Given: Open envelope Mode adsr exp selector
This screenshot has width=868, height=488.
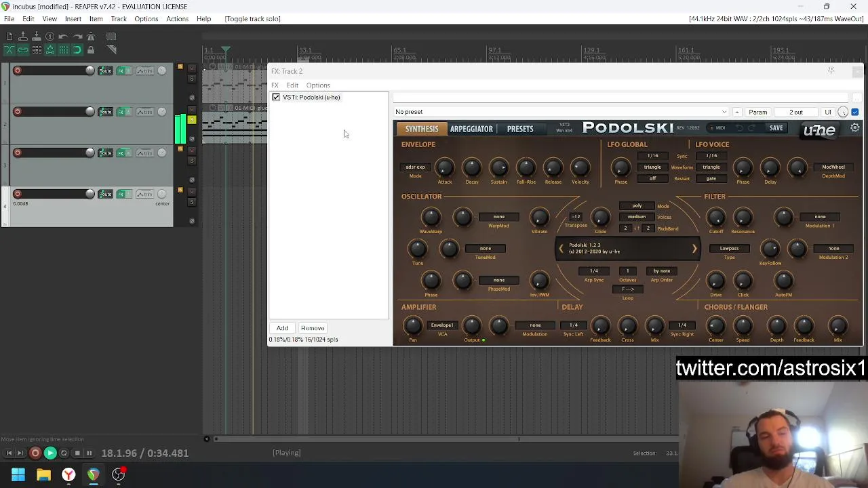Looking at the screenshot, I should pos(415,167).
